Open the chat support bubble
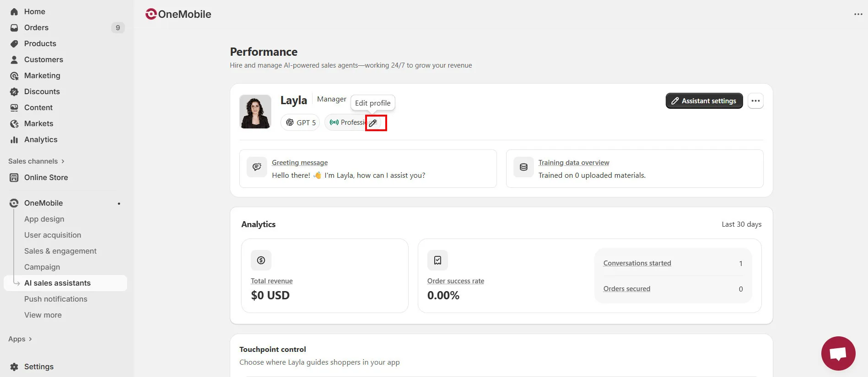 838,354
